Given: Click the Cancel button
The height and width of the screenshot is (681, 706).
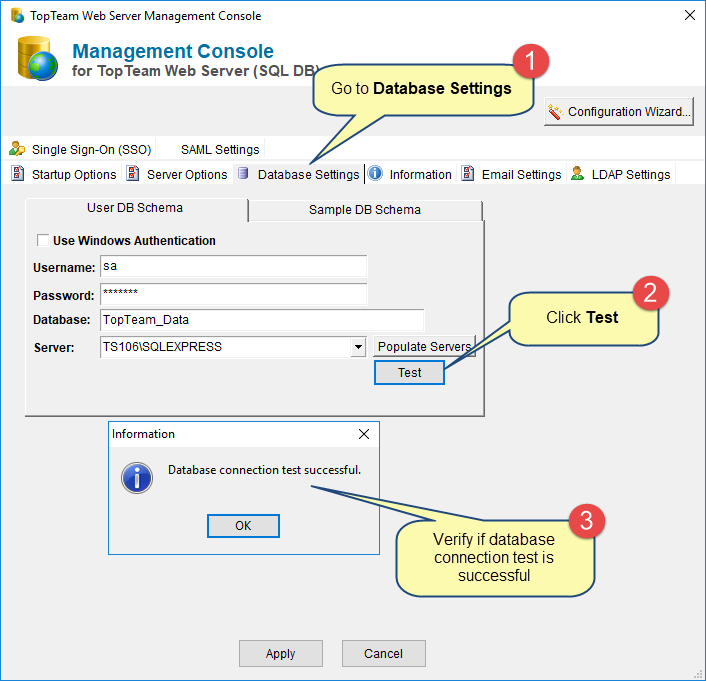Looking at the screenshot, I should click(384, 654).
